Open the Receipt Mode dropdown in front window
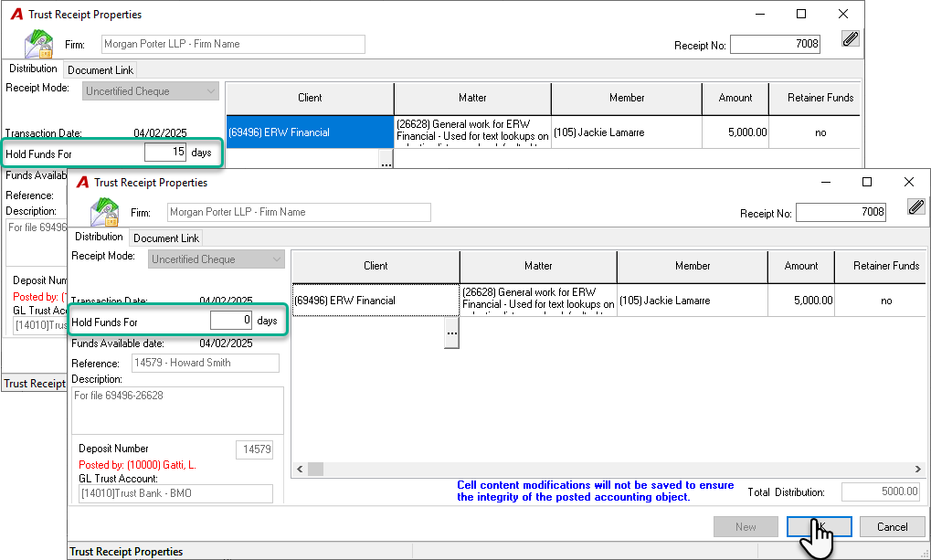 (217, 259)
